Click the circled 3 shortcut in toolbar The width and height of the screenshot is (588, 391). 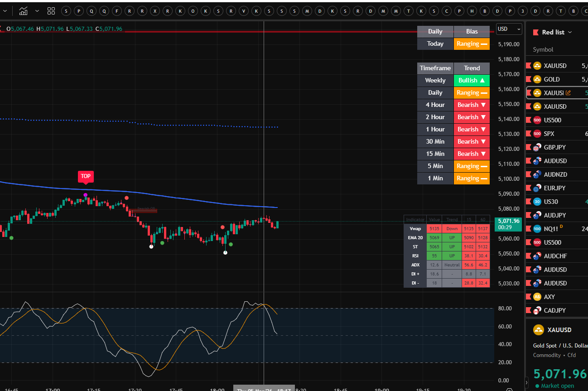coord(523,11)
